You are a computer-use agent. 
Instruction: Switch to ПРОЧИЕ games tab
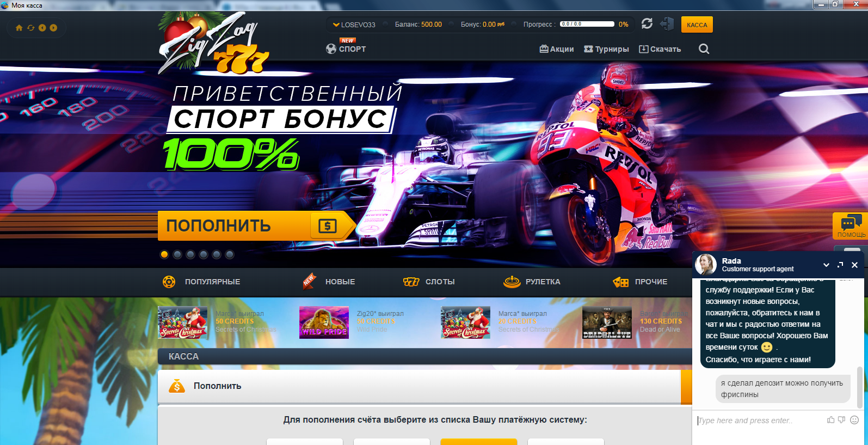[640, 282]
